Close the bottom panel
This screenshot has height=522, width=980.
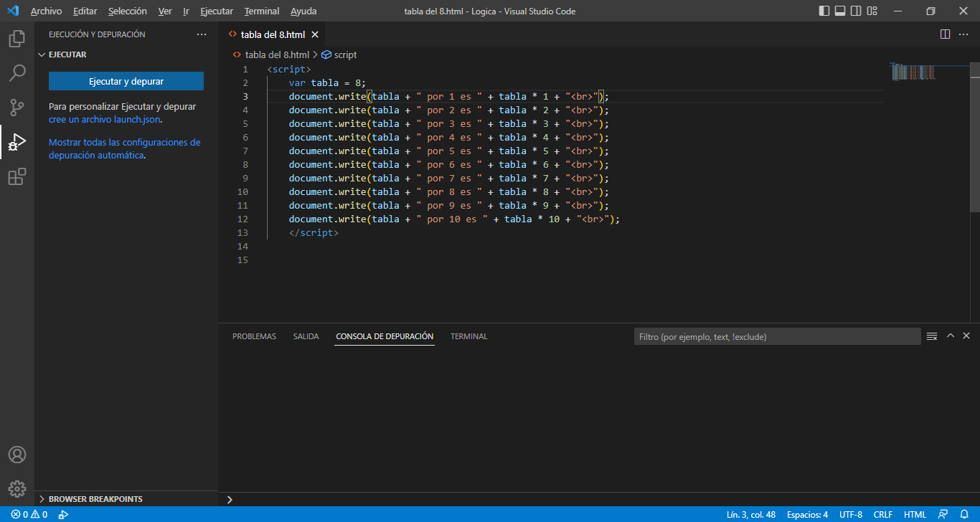966,336
